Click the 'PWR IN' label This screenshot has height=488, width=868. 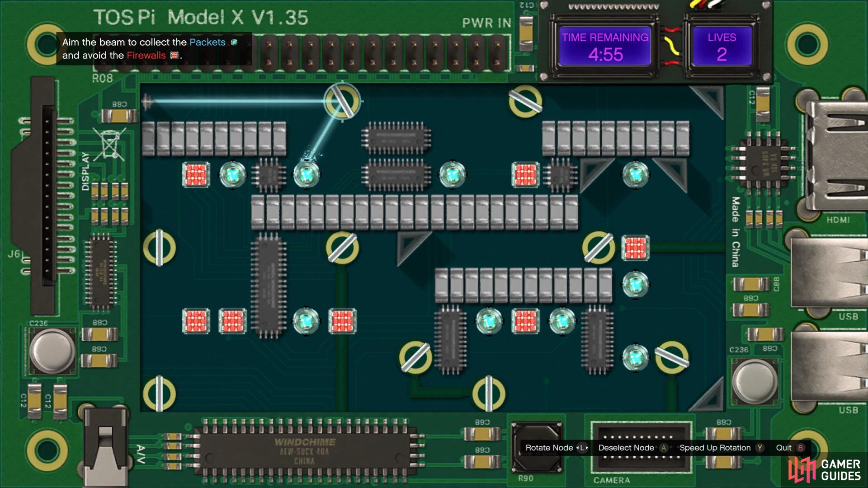pyautogui.click(x=486, y=23)
